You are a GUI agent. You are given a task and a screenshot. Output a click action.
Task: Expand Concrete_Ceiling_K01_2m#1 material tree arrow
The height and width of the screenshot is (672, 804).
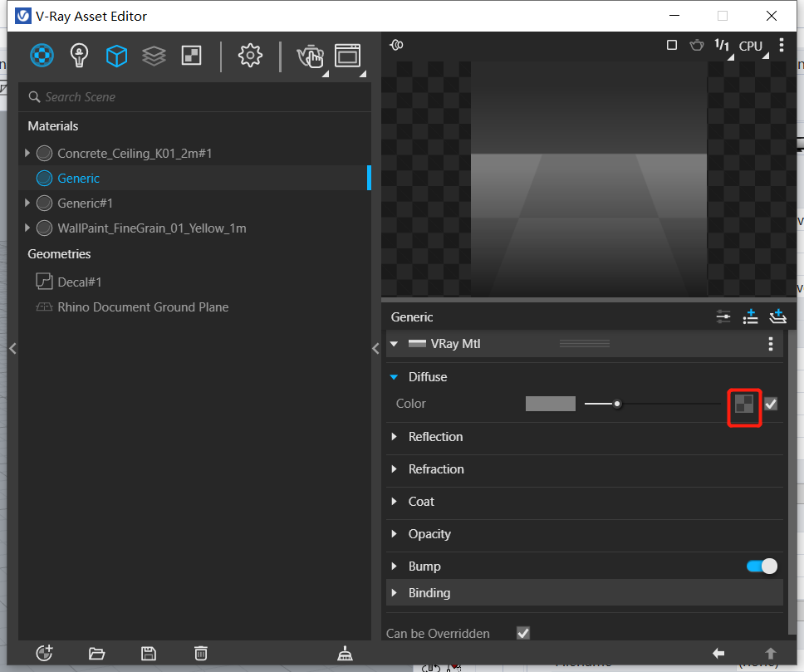[27, 153]
